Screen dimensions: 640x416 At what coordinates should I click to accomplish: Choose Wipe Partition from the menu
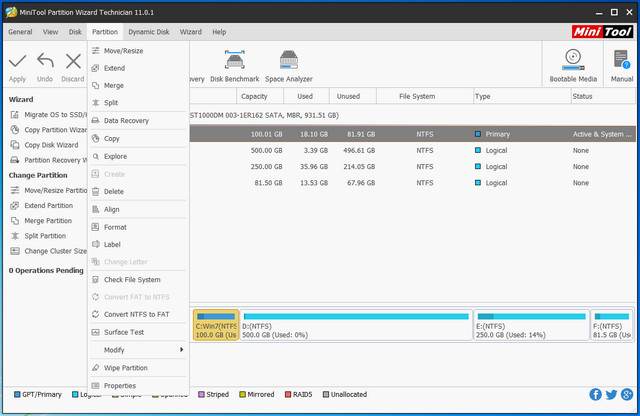[138, 368]
